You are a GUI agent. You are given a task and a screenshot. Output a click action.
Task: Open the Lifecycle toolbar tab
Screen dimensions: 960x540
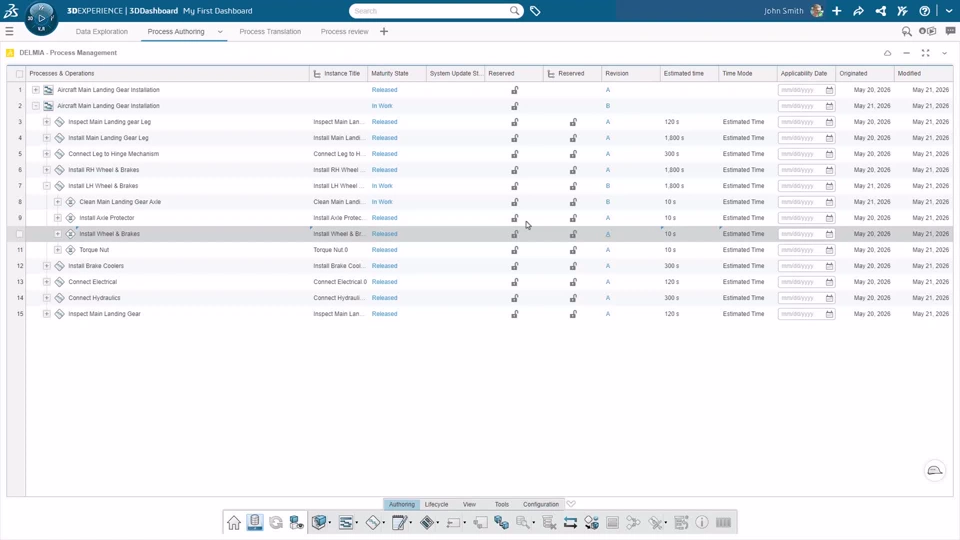437,504
